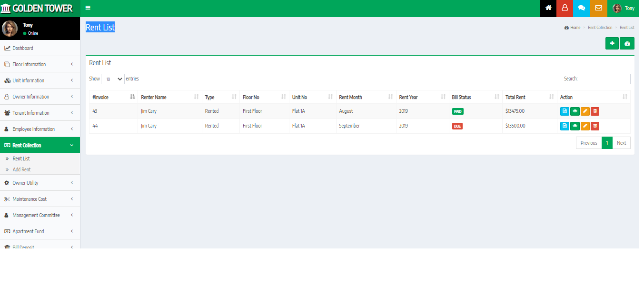Screen dimensions: 644x307
Task: Edit invoice 43 with the pencil icon
Action: point(585,111)
